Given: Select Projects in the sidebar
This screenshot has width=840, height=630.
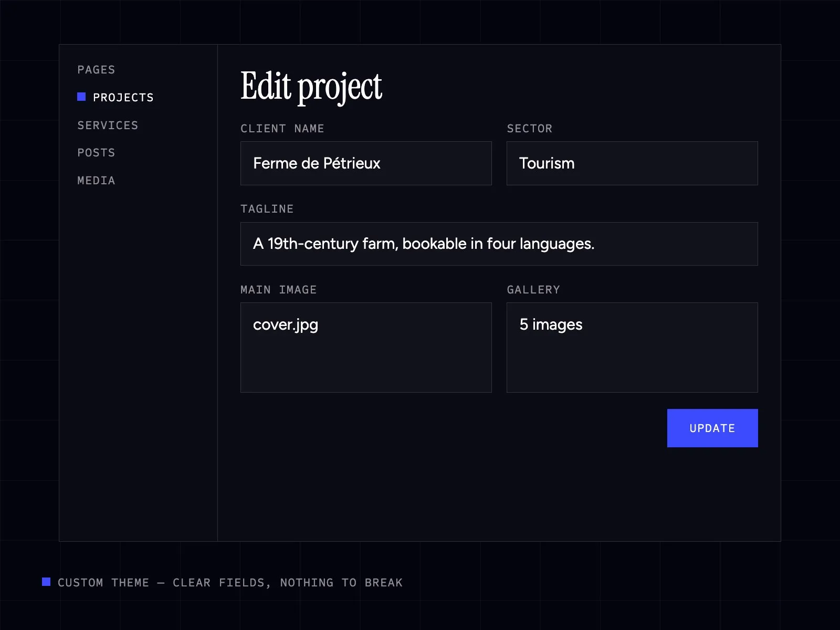Looking at the screenshot, I should coord(123,98).
